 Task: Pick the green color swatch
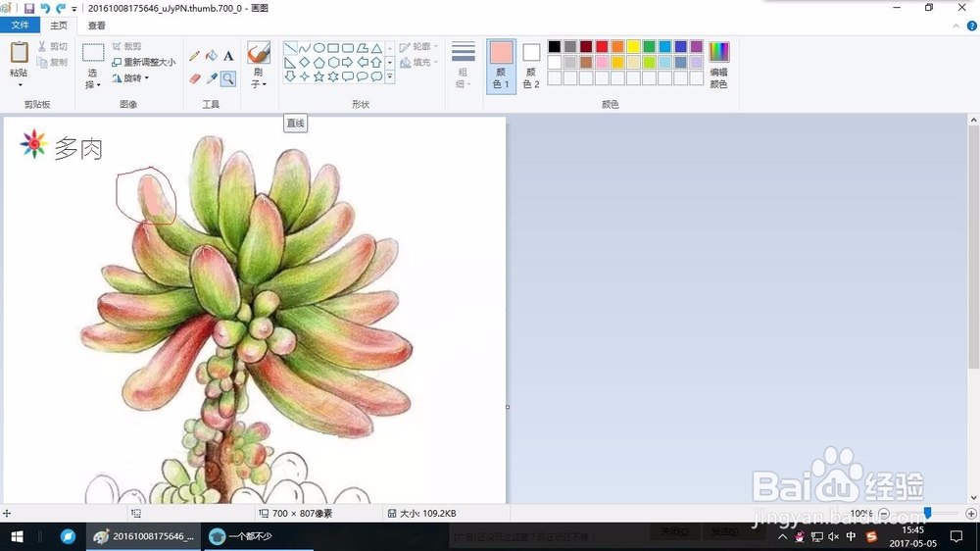[x=650, y=47]
